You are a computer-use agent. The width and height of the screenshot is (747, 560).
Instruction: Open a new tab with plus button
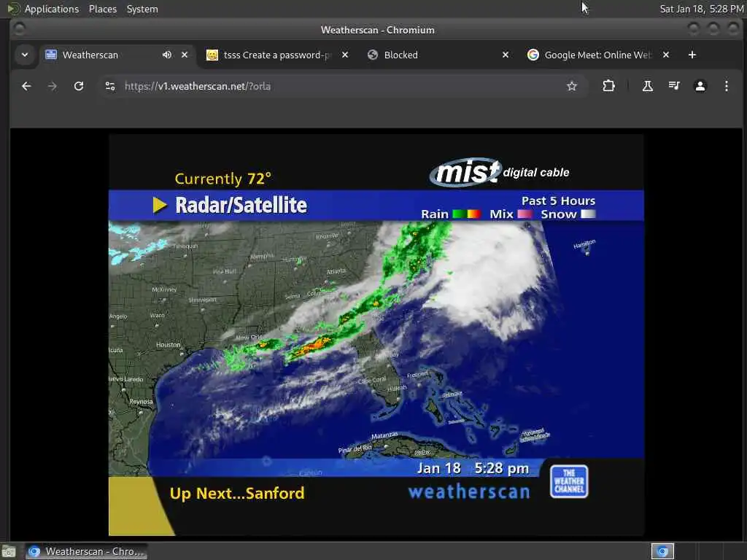click(692, 55)
